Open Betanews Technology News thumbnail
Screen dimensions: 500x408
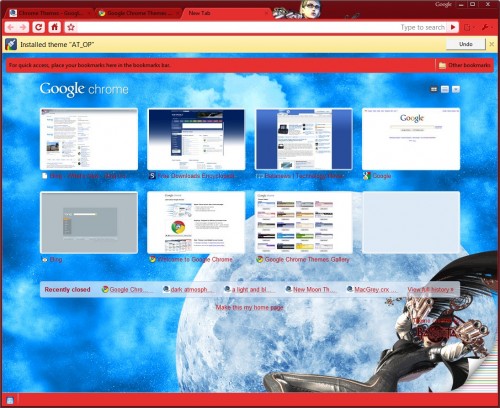tap(304, 139)
